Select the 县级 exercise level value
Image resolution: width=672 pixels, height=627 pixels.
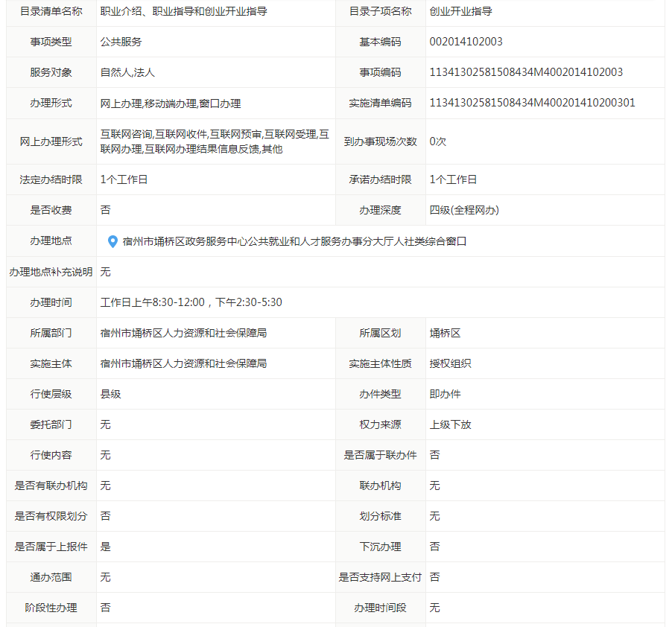tap(110, 394)
